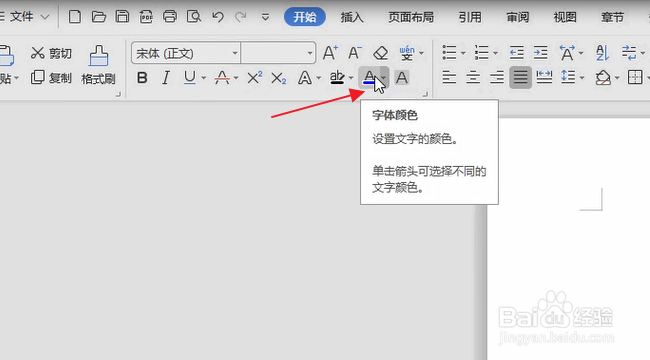Viewport: 650px width, 360px height.
Task: Expand the quick access toolbar dropdown
Action: (x=265, y=17)
